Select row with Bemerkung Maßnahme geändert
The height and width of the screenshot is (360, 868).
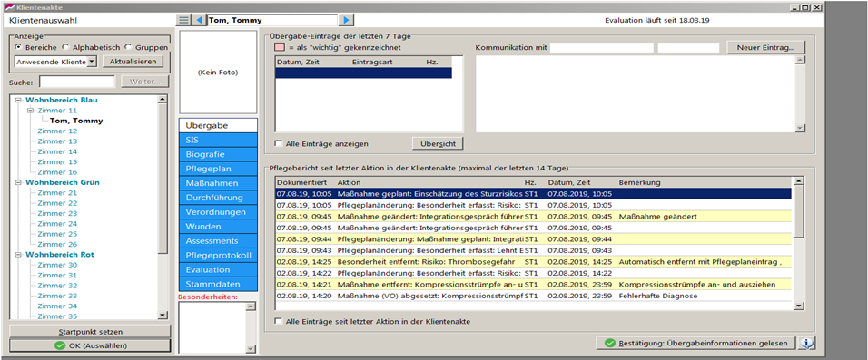click(533, 216)
